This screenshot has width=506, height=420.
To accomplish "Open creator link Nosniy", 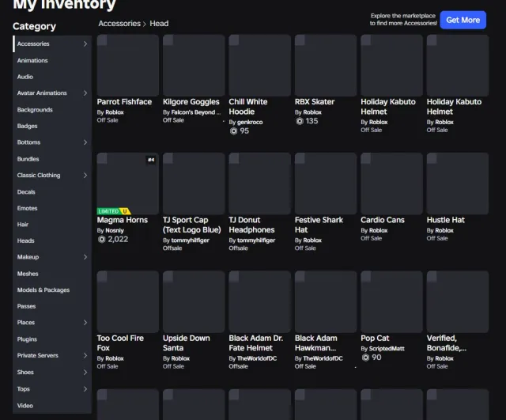I will click(115, 230).
